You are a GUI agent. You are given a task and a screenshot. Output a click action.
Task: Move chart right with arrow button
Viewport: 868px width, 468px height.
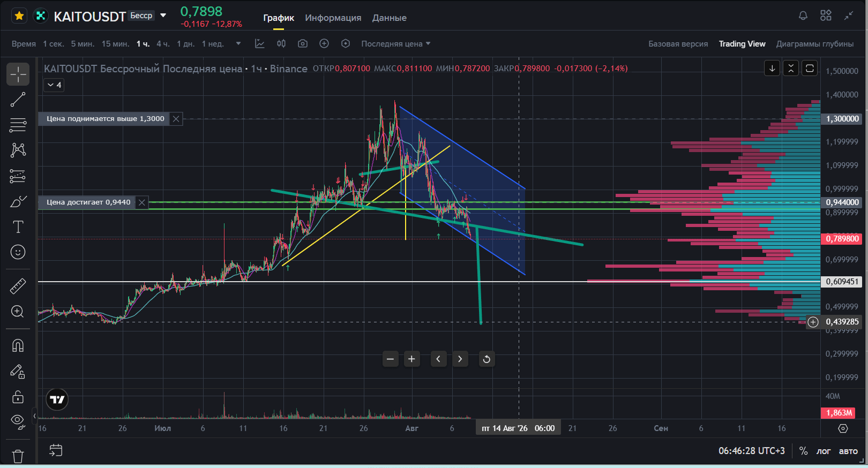pyautogui.click(x=460, y=359)
